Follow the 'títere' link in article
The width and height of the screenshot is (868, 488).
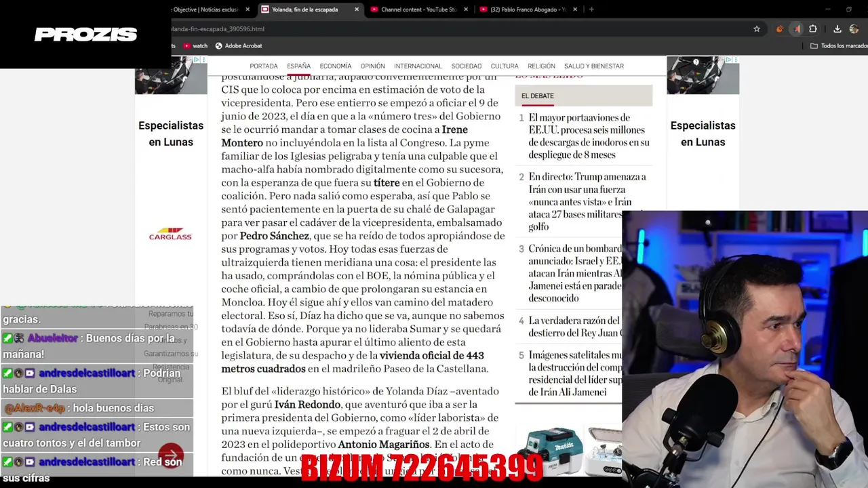click(x=387, y=183)
